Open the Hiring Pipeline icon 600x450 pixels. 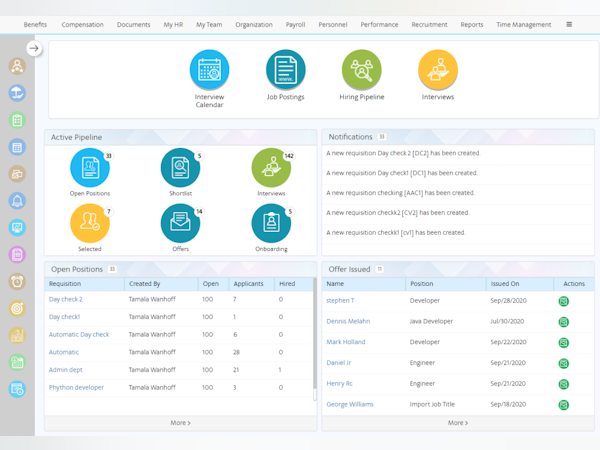362,70
